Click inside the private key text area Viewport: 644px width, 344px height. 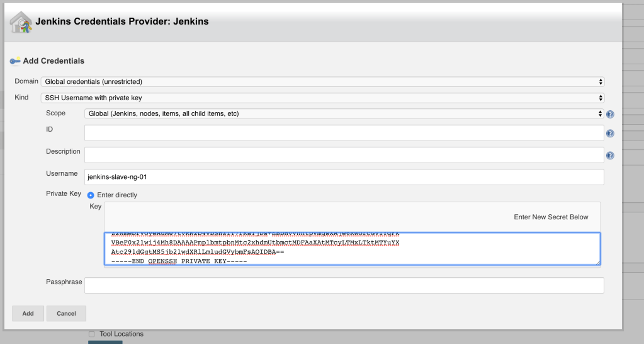352,249
